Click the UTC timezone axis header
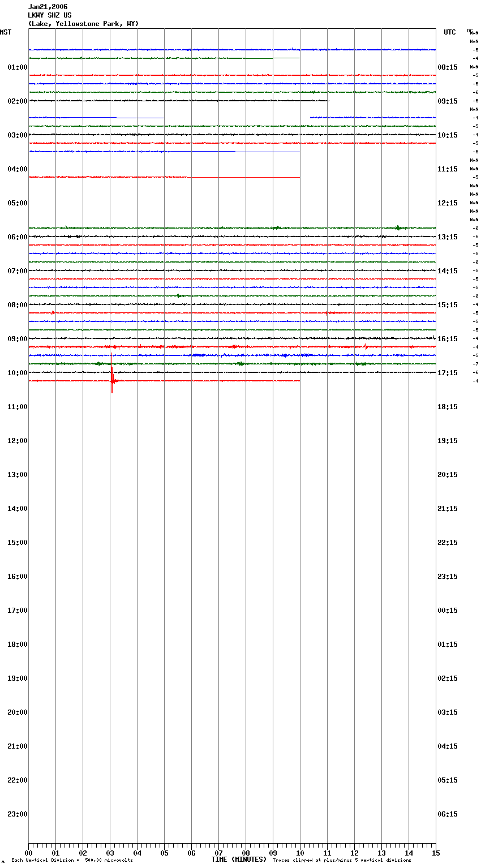 [449, 32]
